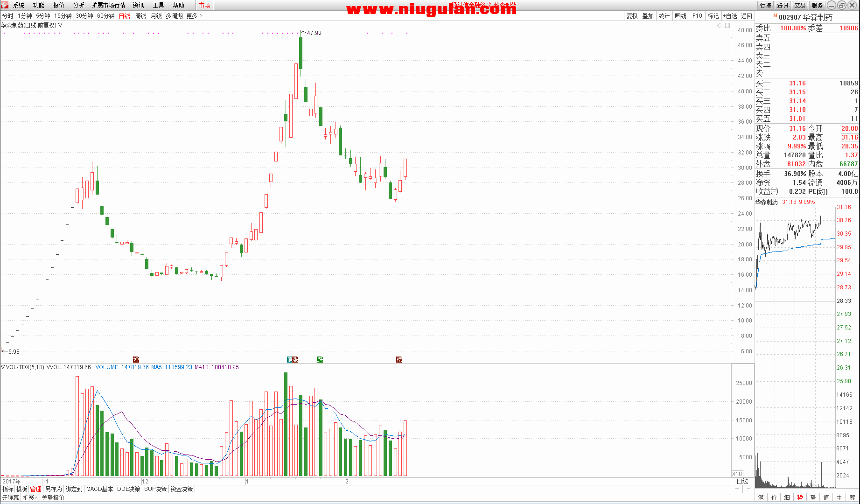Switch to the 30分钟 period

pos(84,16)
